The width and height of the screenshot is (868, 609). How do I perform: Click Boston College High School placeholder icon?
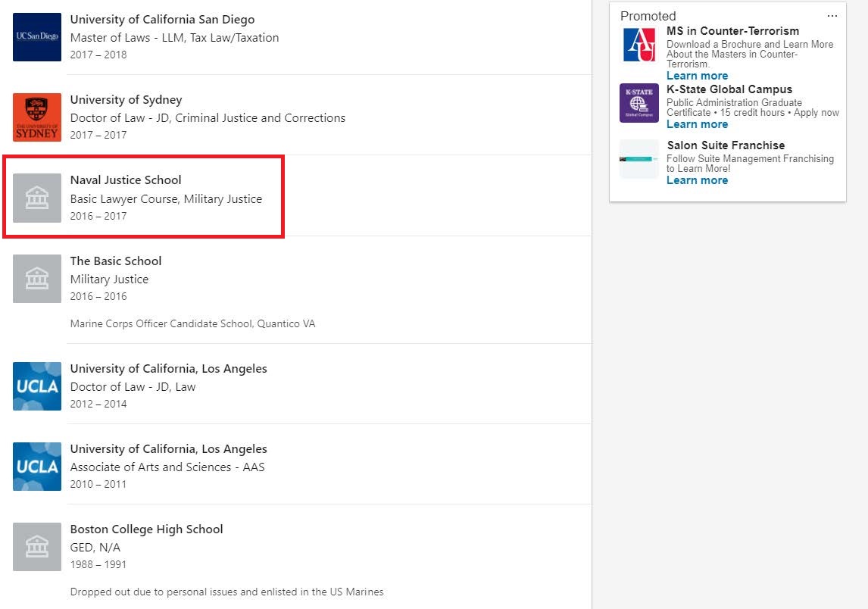pos(37,547)
